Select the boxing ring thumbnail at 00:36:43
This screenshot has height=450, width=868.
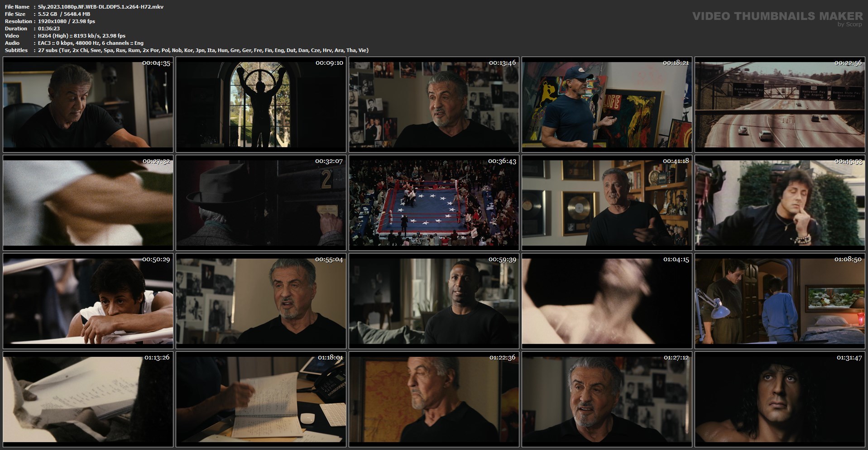[434, 203]
